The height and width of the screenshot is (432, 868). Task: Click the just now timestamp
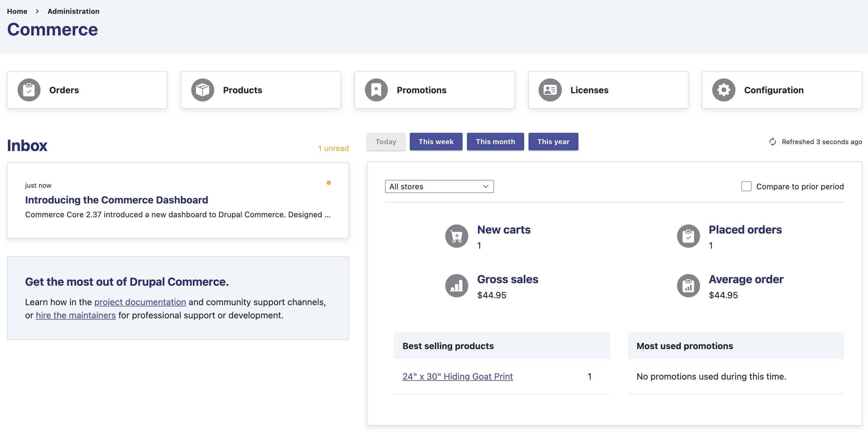[38, 185]
